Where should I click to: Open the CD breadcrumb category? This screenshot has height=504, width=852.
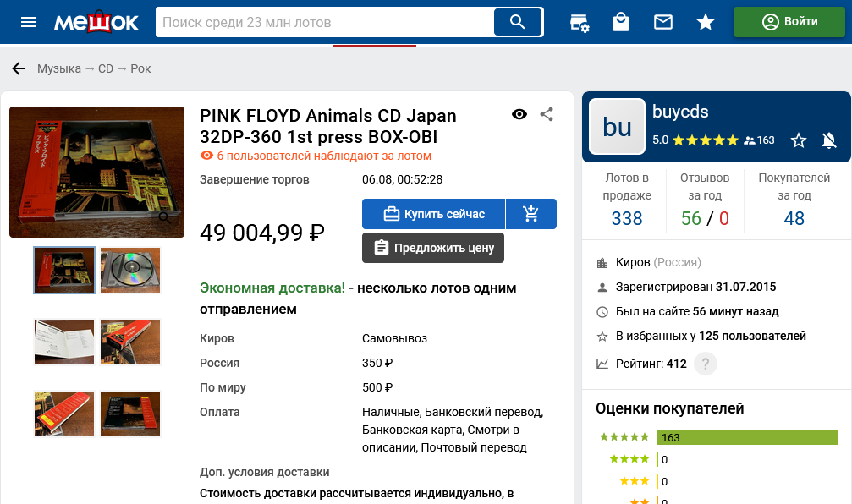[x=106, y=68]
